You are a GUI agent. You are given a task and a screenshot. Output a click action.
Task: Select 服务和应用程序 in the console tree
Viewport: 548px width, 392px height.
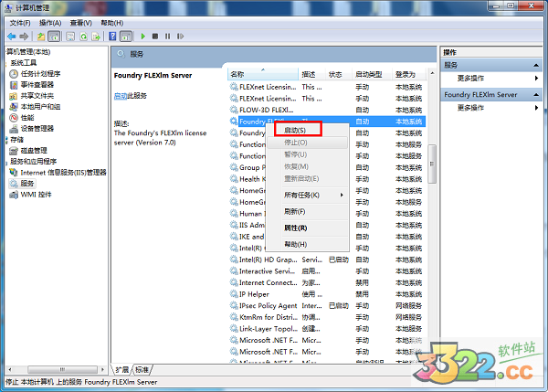click(33, 162)
